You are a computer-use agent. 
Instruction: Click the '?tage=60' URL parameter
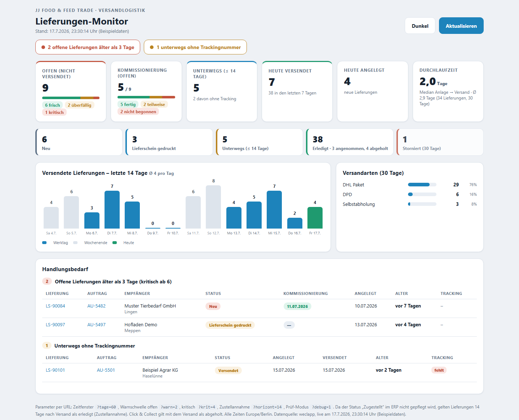[106, 407]
